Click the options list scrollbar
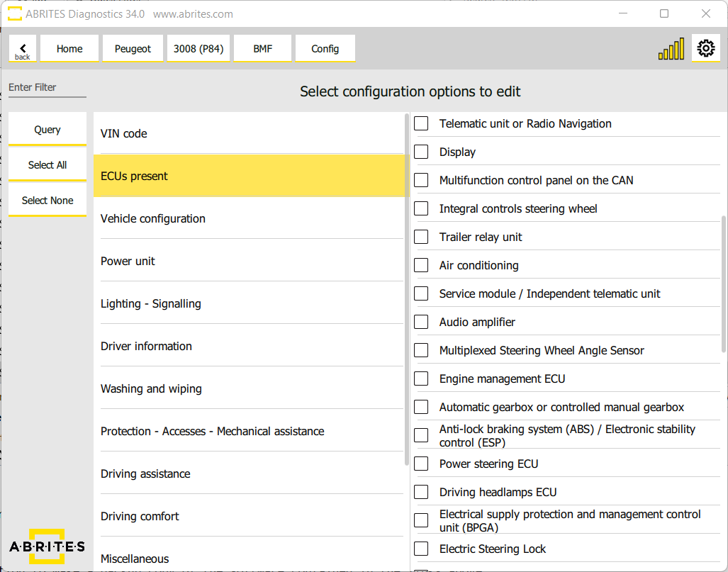This screenshot has width=728, height=572. click(723, 284)
